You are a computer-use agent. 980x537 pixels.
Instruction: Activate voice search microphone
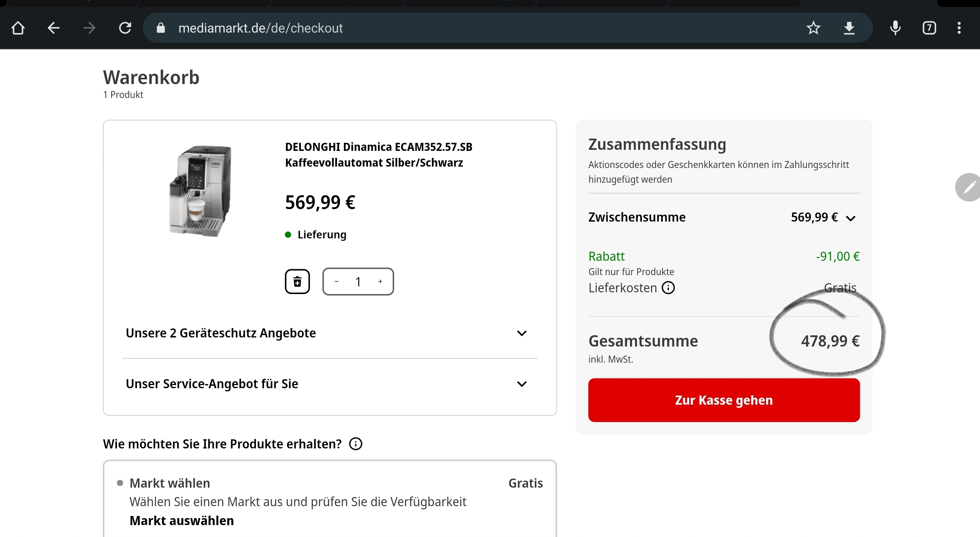(x=896, y=28)
